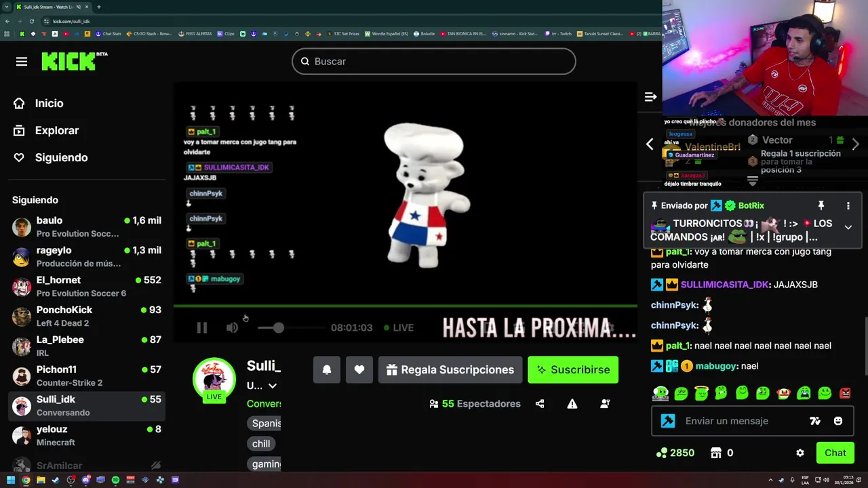Screen dimensions: 868x488
Task: Go to next leaderboard arrow
Action: tap(855, 144)
